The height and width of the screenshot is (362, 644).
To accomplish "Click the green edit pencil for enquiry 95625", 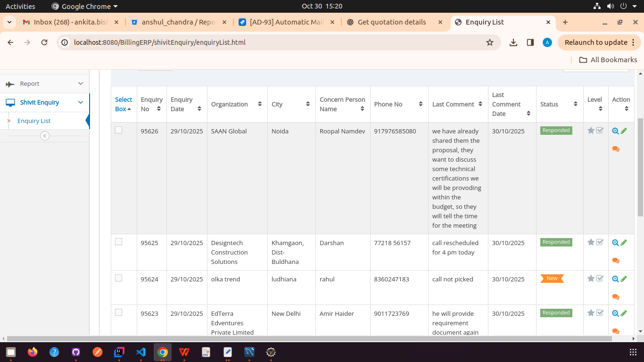I will 624,243.
